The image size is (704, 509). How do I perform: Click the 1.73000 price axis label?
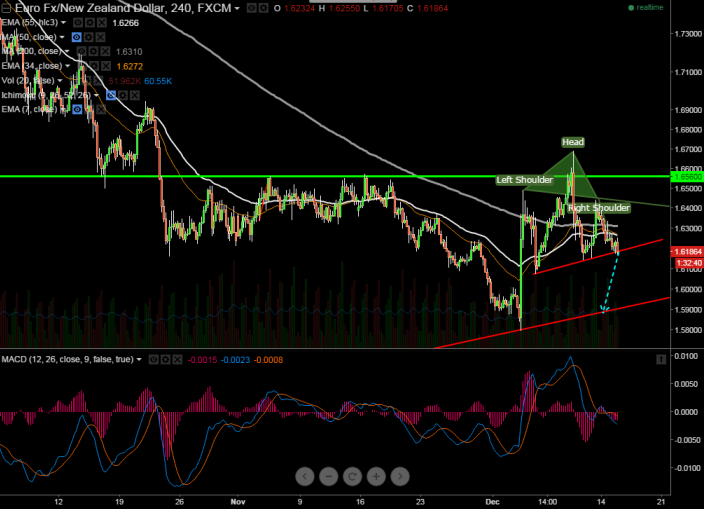(688, 34)
